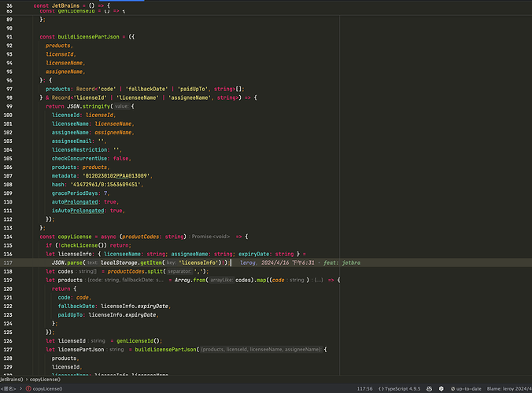
Task: Select JetBrains() in the editor breadcrumbs
Action: (12, 380)
